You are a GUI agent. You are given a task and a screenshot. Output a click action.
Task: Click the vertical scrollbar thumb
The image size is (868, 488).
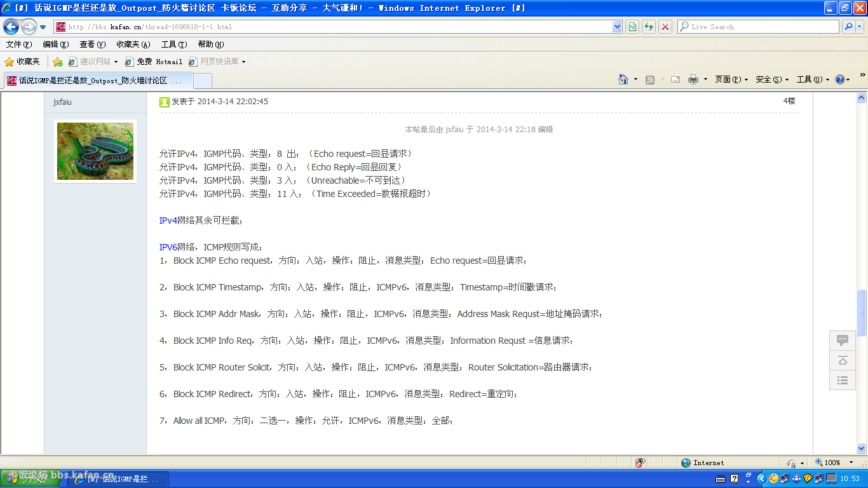[x=862, y=312]
